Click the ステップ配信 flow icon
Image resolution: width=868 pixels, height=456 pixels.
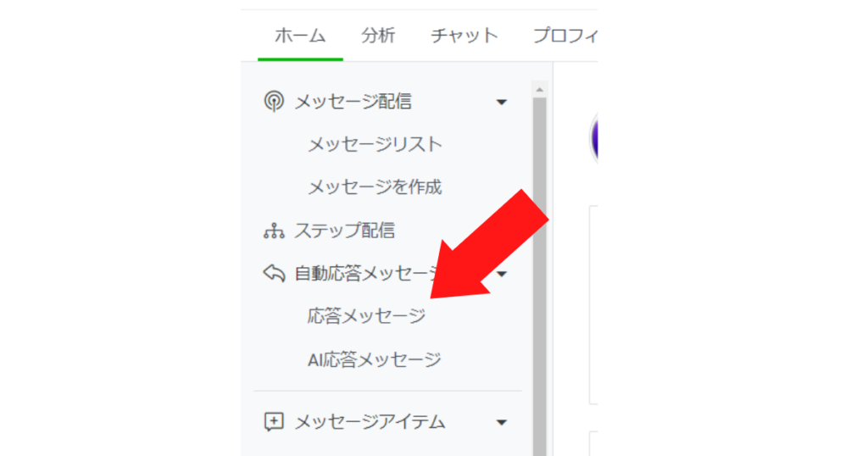point(274,231)
